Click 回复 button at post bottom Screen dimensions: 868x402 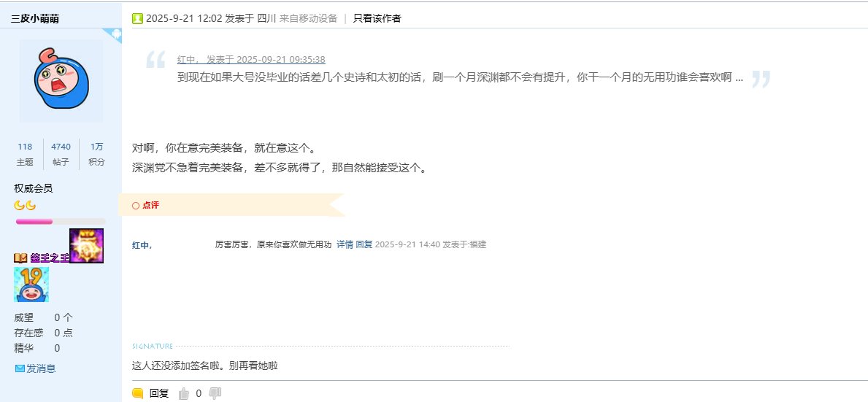pyautogui.click(x=159, y=393)
